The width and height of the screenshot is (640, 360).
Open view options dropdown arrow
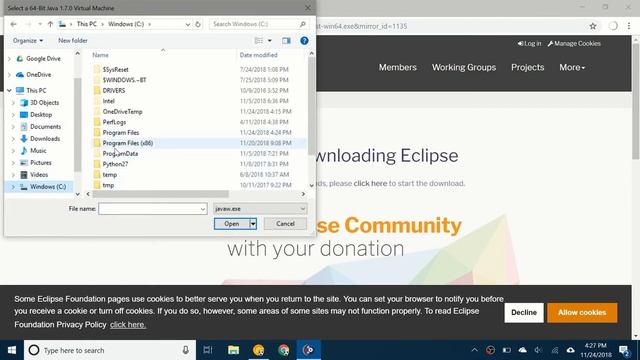click(x=269, y=40)
